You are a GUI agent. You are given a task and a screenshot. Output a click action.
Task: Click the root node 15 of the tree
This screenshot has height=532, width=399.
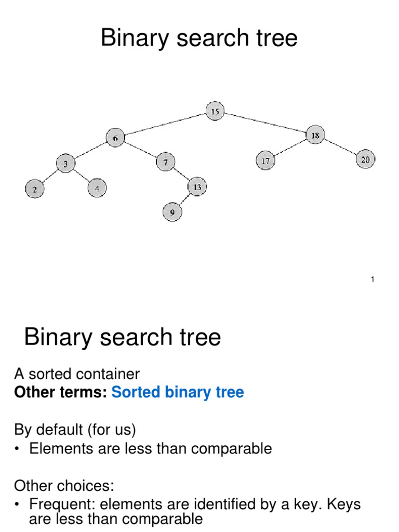tap(215, 111)
